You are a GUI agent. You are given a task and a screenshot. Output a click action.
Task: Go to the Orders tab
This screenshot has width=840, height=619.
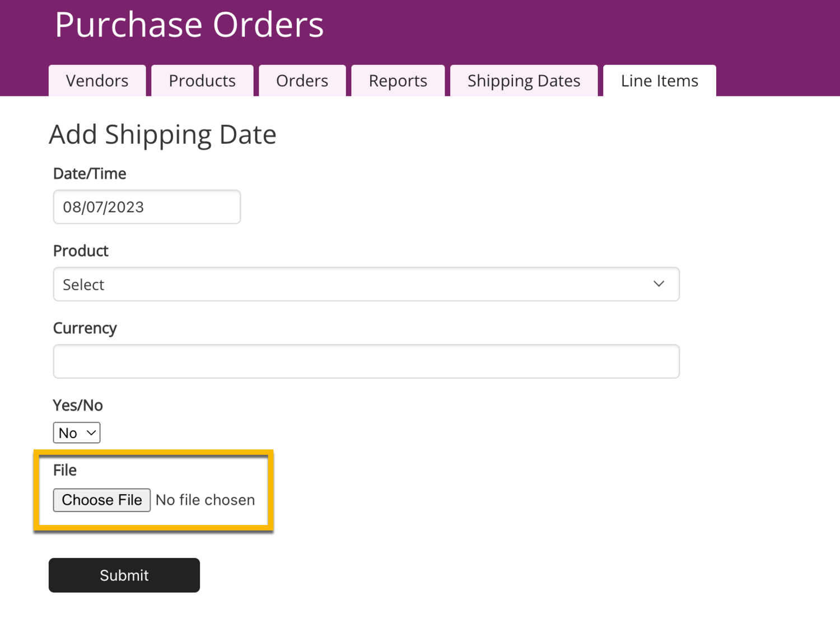click(302, 81)
